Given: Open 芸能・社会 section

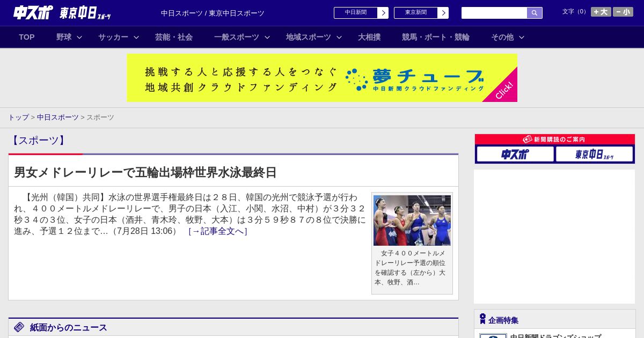Looking at the screenshot, I should [174, 37].
